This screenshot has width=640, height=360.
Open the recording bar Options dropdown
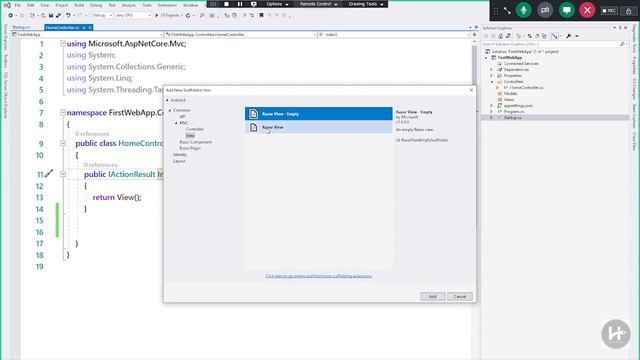(x=277, y=4)
